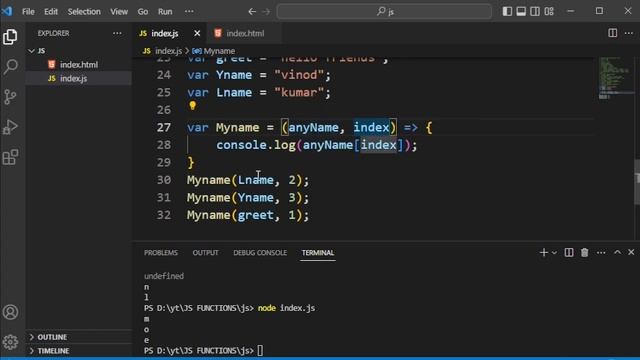640x360 pixels.
Task: Go forward with the right arrow
Action: [266, 11]
